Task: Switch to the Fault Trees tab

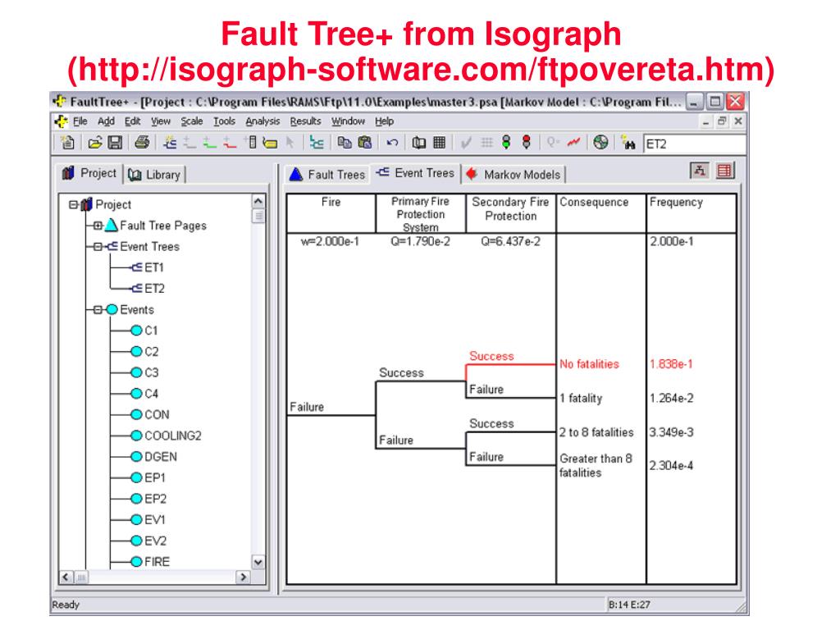Action: pyautogui.click(x=327, y=174)
